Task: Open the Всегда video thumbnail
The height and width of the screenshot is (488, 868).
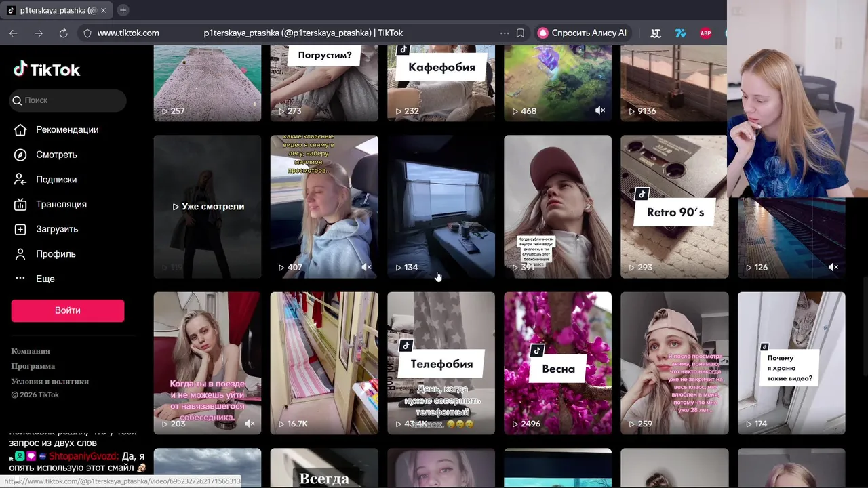Action: [x=324, y=468]
